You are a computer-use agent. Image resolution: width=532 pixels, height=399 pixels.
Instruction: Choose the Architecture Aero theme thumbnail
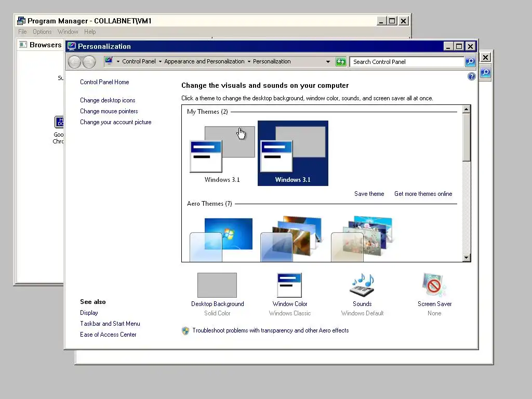click(291, 239)
